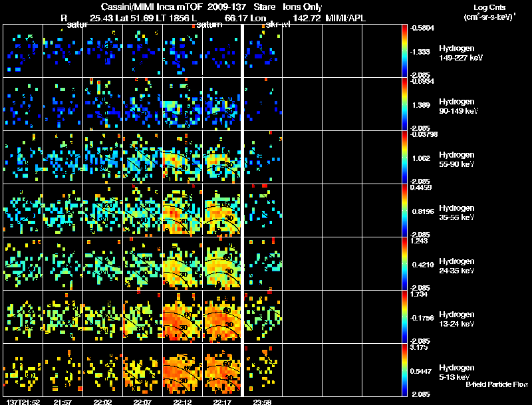Viewport: 532px width, 405px height.
Task: Click the 'Hydrogen 5-13 keV' label
Action: pos(457,372)
